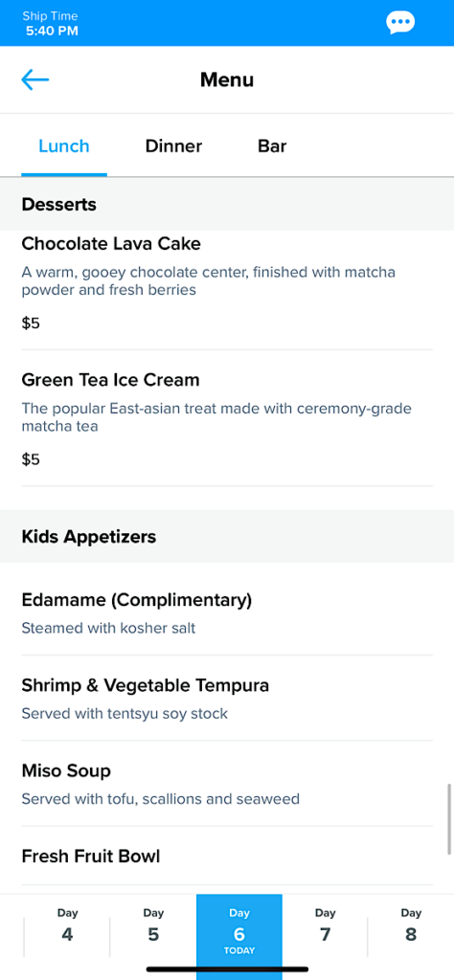
Task: Select the Lunch tab
Action: point(64,146)
